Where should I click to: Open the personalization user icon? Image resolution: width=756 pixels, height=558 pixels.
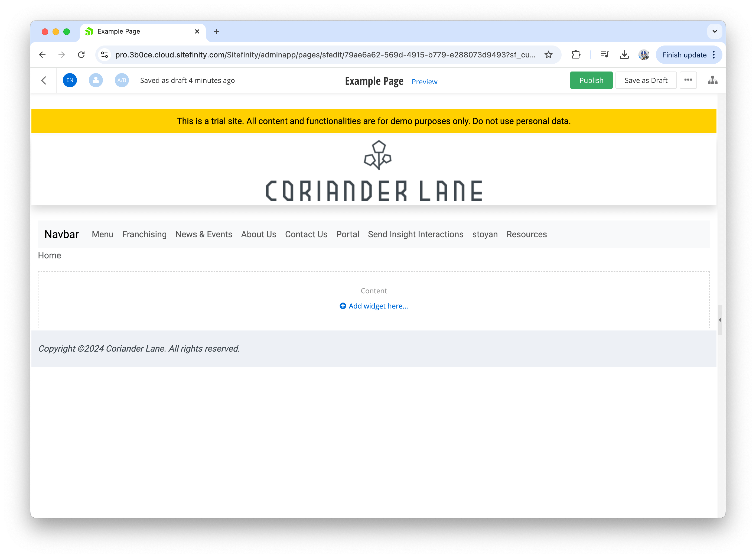pos(96,80)
